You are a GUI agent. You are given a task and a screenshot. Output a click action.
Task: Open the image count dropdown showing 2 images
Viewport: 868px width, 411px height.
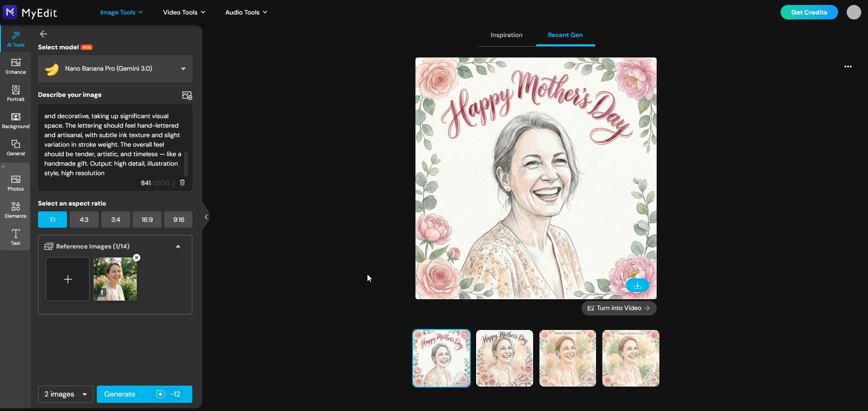[x=65, y=394]
